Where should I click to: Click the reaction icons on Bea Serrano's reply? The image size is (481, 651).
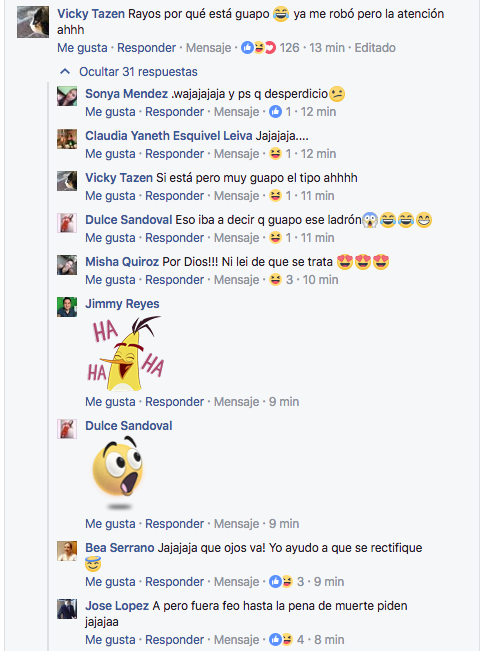tap(281, 582)
